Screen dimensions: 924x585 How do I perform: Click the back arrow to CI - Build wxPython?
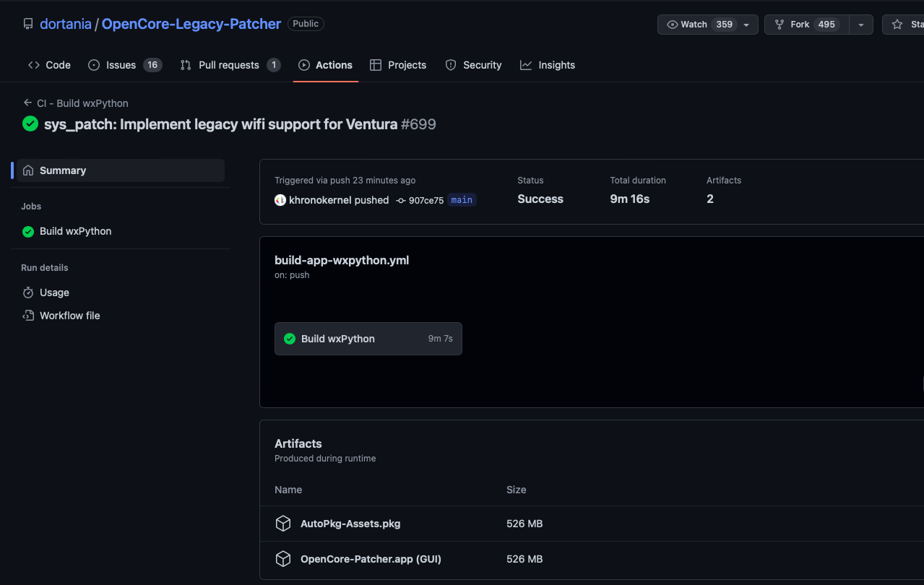(27, 103)
